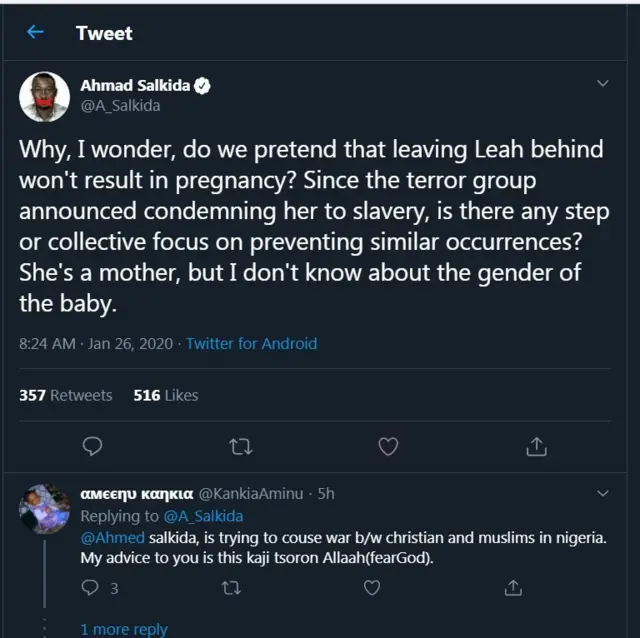Screen dimensions: 640x638
Task: Expand main tweet options chevron
Action: [x=602, y=83]
